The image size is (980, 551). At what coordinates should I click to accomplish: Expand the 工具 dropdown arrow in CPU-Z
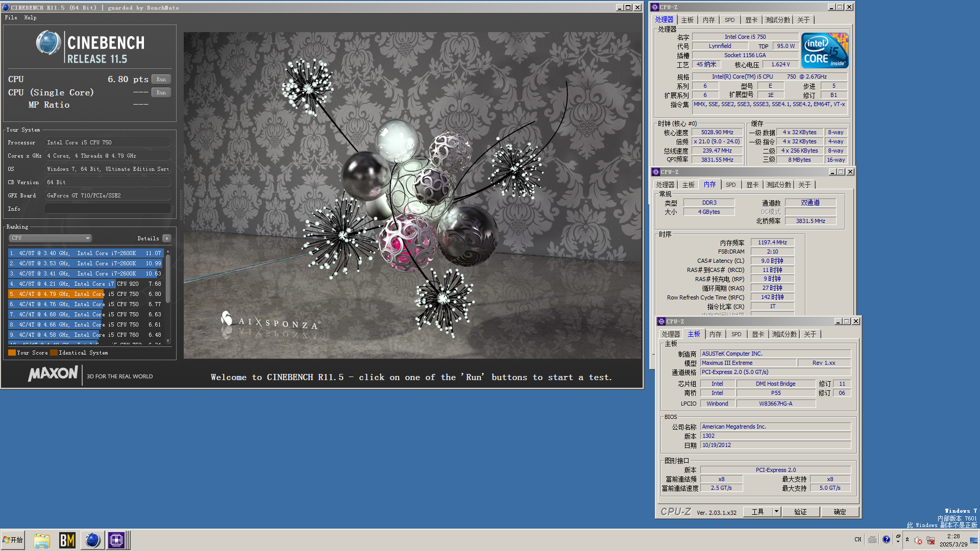776,512
